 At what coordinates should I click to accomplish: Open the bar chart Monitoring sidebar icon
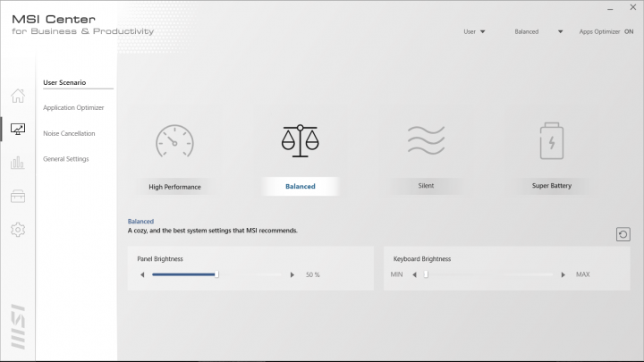click(18, 163)
